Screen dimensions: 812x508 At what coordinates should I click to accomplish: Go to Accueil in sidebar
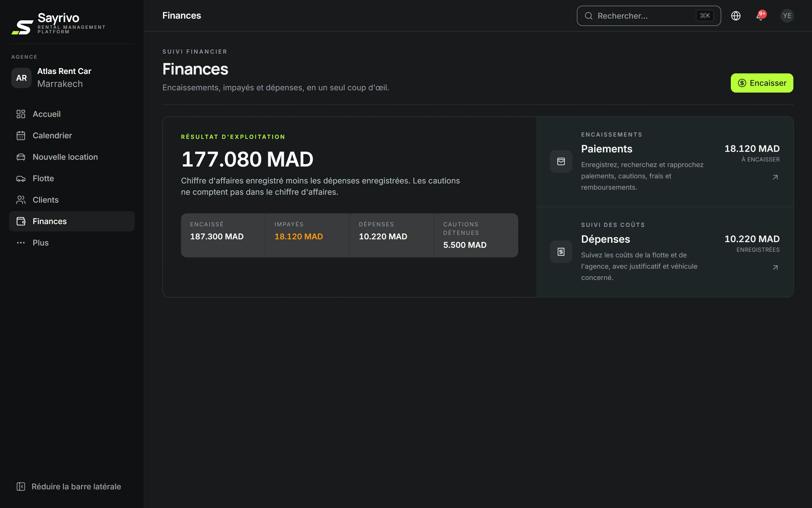[x=72, y=114]
